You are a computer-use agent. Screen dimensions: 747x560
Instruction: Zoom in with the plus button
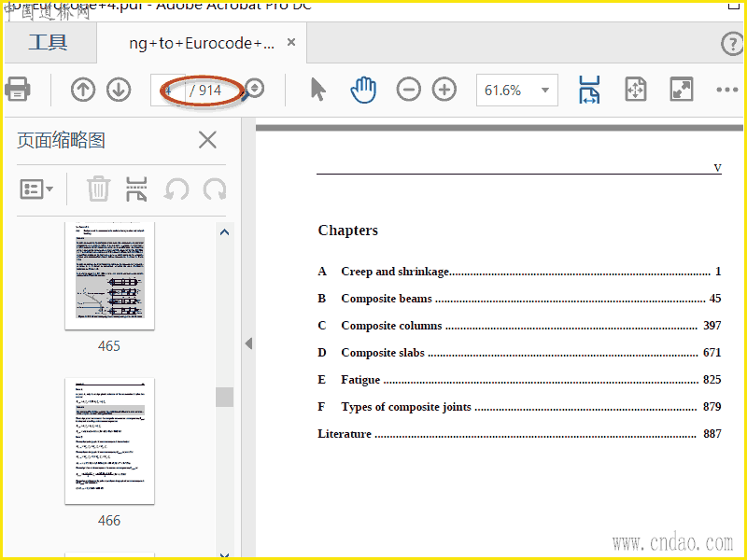click(444, 90)
